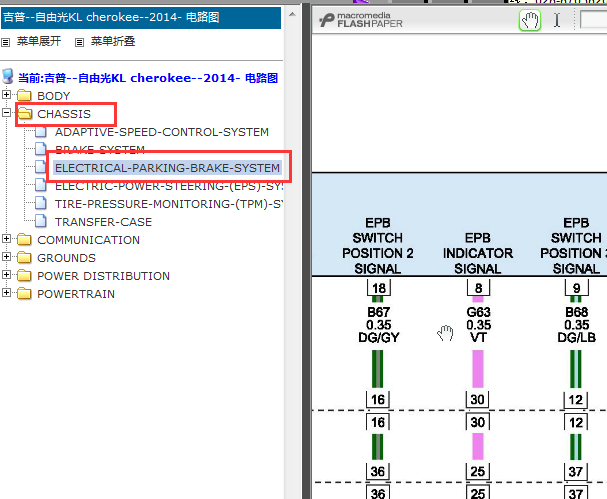The width and height of the screenshot is (607, 499).
Task: Select the hand pan tool in FlashPaper toolbar
Action: [x=529, y=20]
